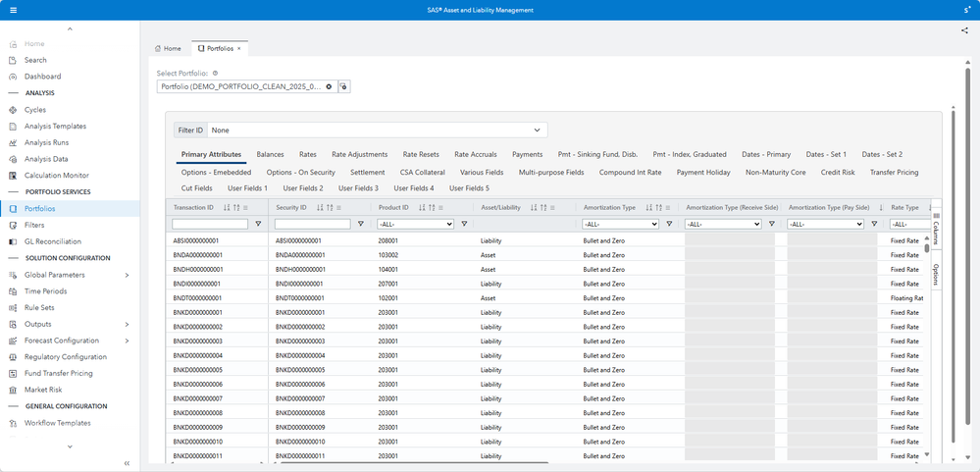Open Dashboard from the sidebar
The image size is (980, 472).
[x=42, y=77]
